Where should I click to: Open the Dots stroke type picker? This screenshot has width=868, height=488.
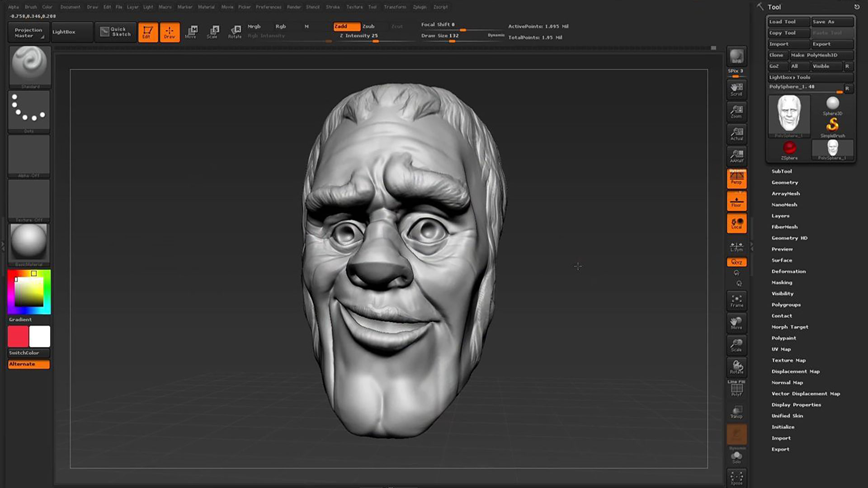tap(29, 112)
